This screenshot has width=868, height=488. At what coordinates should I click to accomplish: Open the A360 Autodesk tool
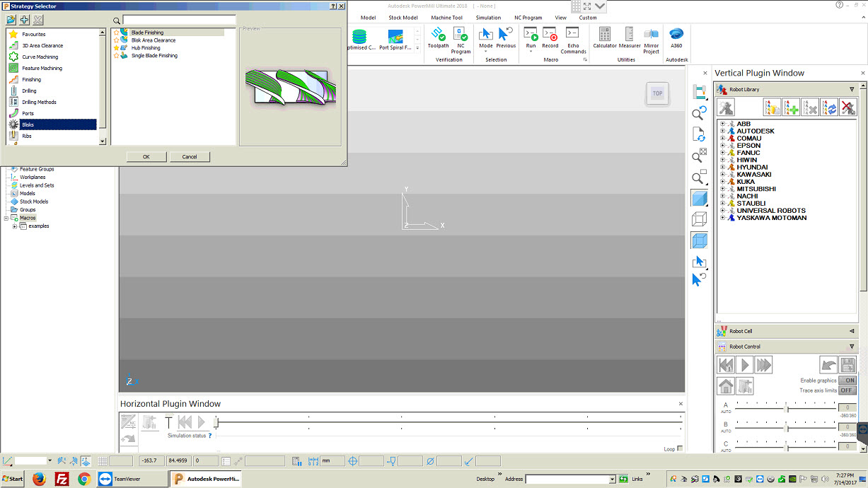676,37
